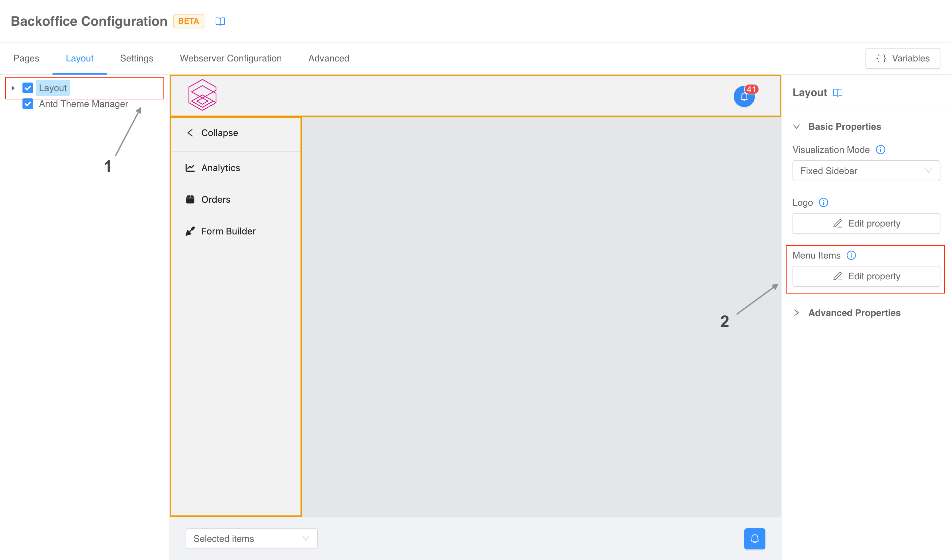Viewport: 951px width, 560px height.
Task: Uncheck the Antd Theme Manager checkbox
Action: (27, 104)
